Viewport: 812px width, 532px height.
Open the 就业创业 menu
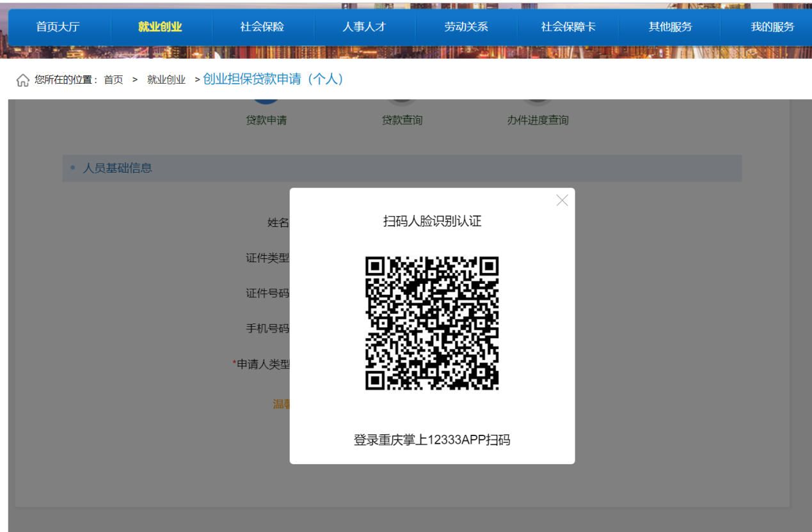160,27
